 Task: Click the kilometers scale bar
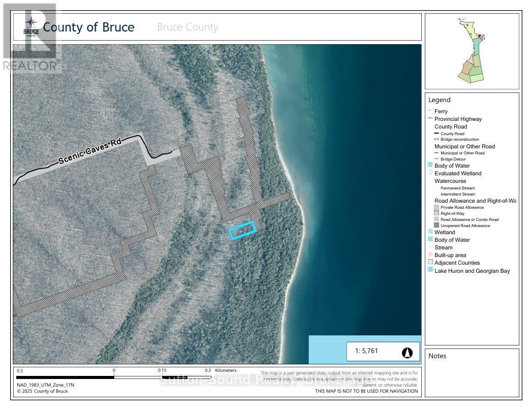[113, 377]
